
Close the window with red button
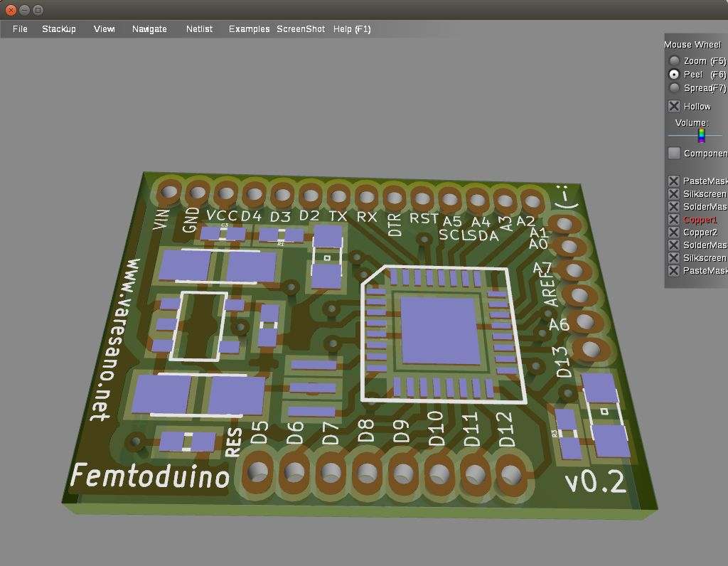coord(11,10)
